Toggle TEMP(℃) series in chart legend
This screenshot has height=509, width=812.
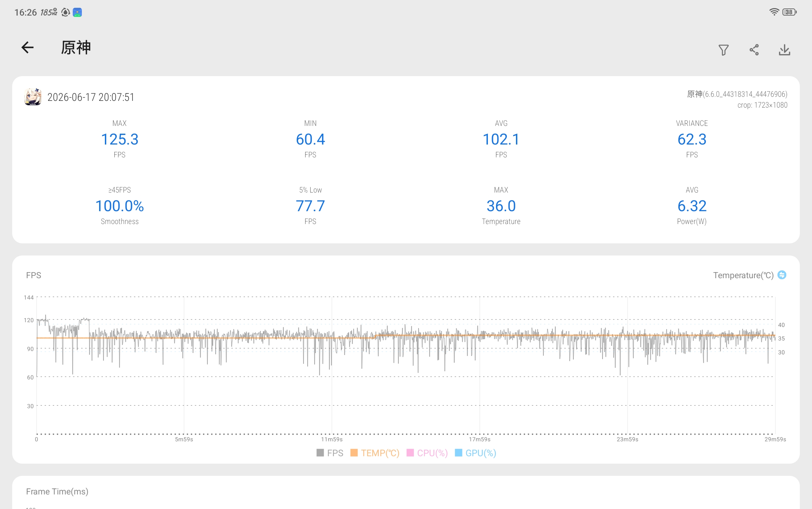tap(375, 453)
